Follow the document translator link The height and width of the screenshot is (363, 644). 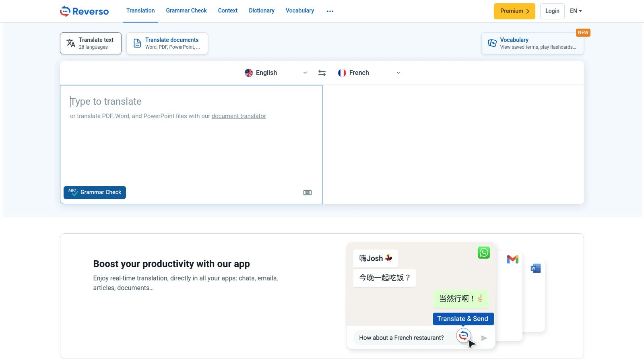(x=239, y=116)
